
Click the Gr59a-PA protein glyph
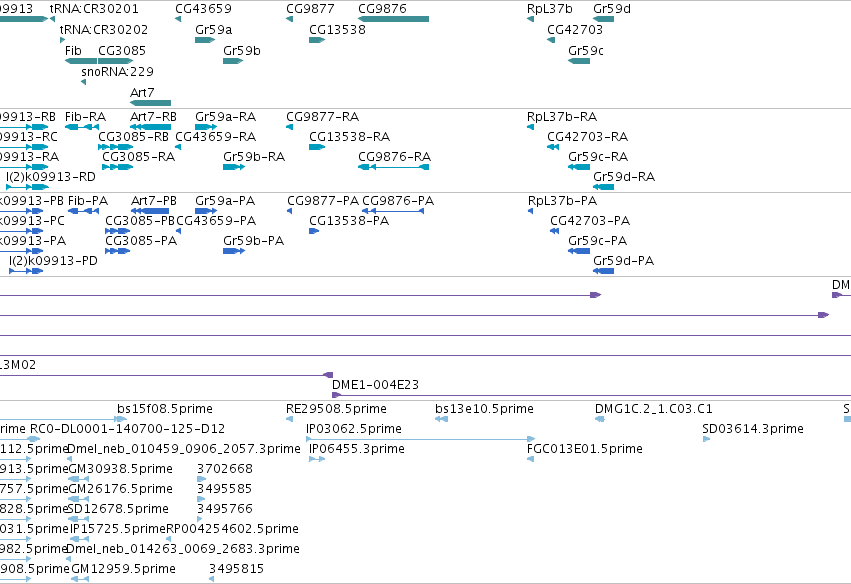point(206,211)
